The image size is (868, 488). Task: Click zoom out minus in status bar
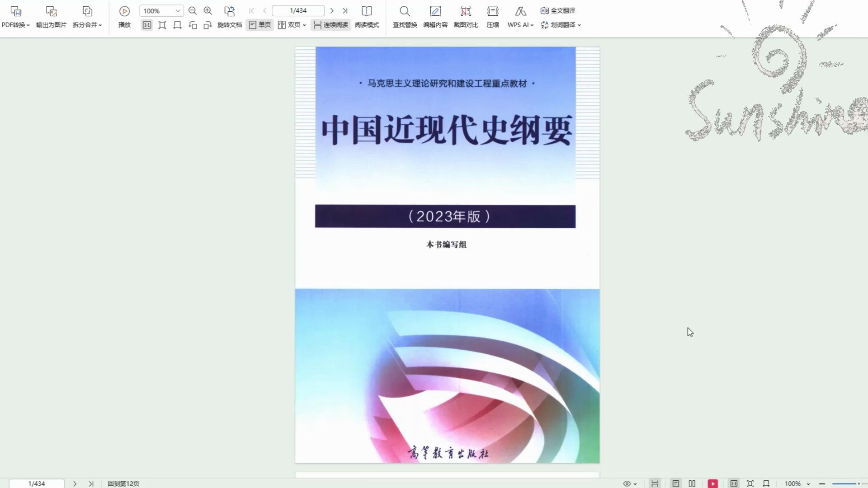(822, 483)
